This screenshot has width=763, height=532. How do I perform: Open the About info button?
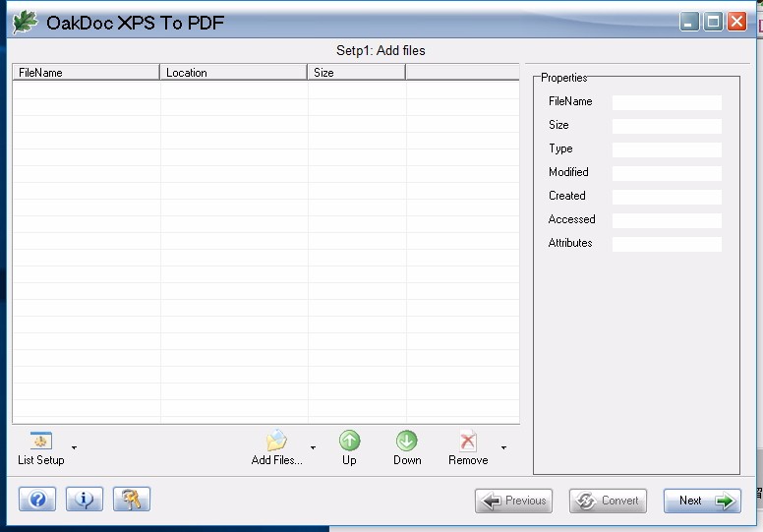[x=85, y=499]
